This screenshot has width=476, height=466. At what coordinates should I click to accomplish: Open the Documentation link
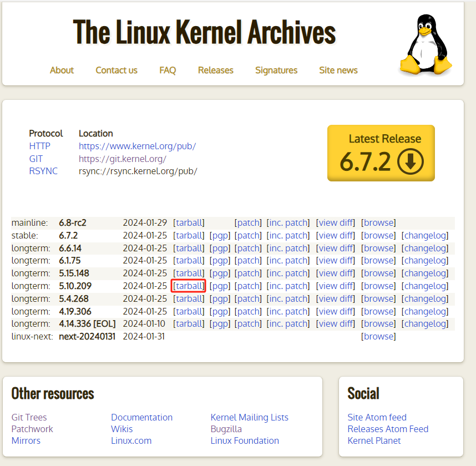coord(142,417)
